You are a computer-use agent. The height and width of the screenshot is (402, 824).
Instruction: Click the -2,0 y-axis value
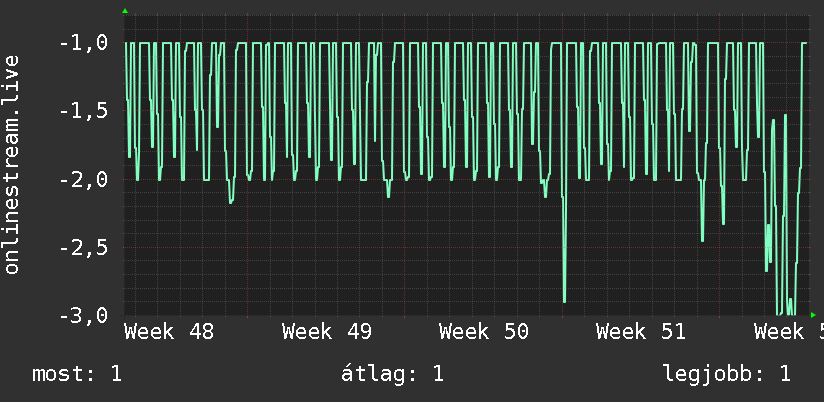(x=84, y=180)
